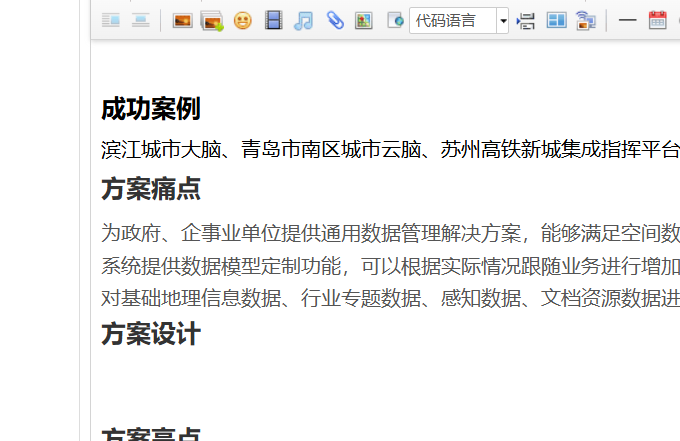680x441 pixels.
Task: Add an attachment with the paperclip icon
Action: (334, 20)
